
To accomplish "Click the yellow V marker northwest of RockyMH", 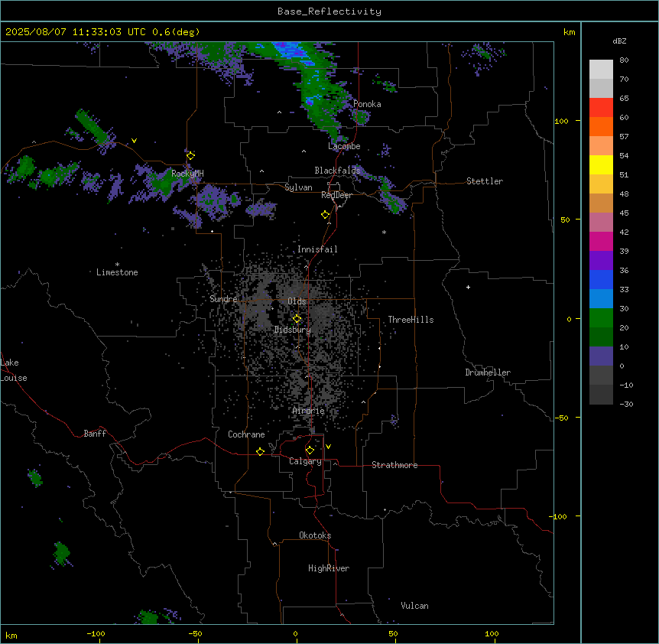I will coord(134,141).
